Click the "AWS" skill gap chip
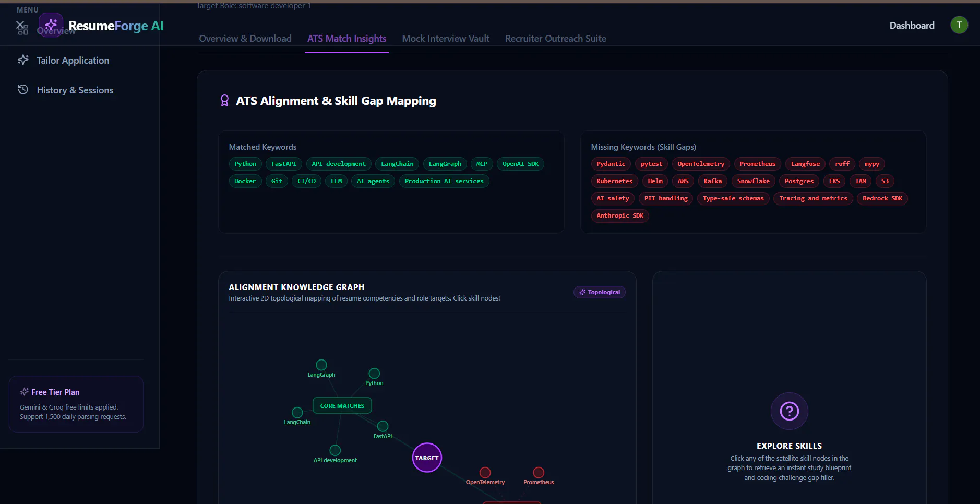This screenshot has width=980, height=504. [683, 181]
